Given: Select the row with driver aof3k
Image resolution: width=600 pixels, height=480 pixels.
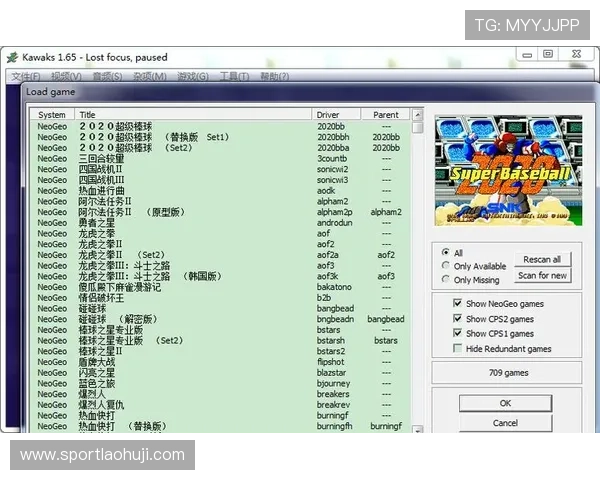Looking at the screenshot, I should coord(220,276).
